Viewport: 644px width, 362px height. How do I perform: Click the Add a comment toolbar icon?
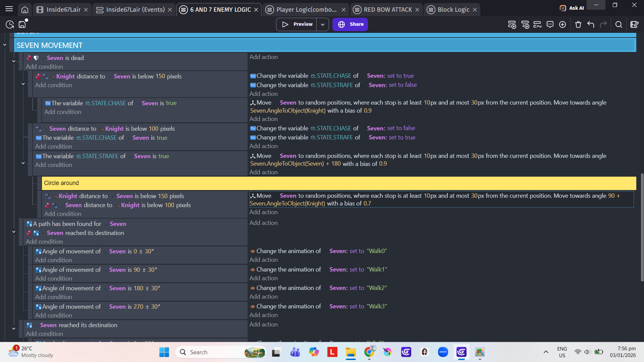tap(550, 24)
